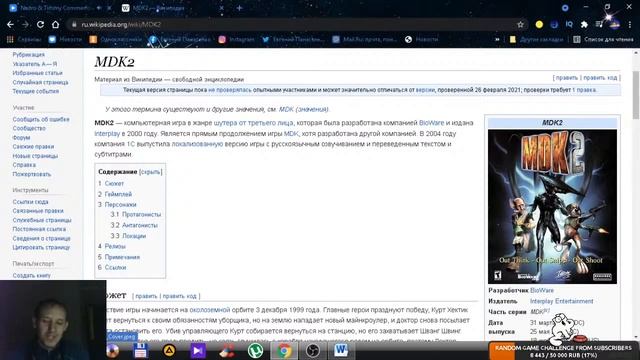Image resolution: width=640 pixels, height=360 pixels.
Task: Open Избранные статьи in the sidebar
Action: 38,73
